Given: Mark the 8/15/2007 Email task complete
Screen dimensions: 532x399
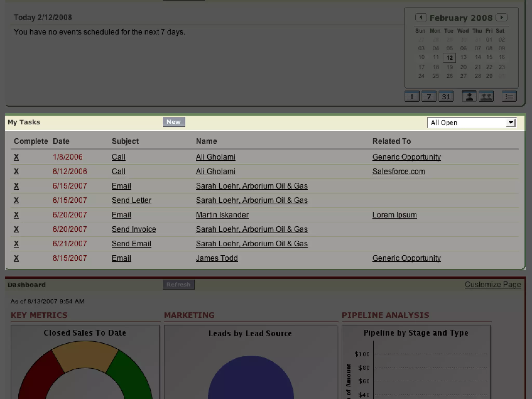Looking at the screenshot, I should [16, 258].
